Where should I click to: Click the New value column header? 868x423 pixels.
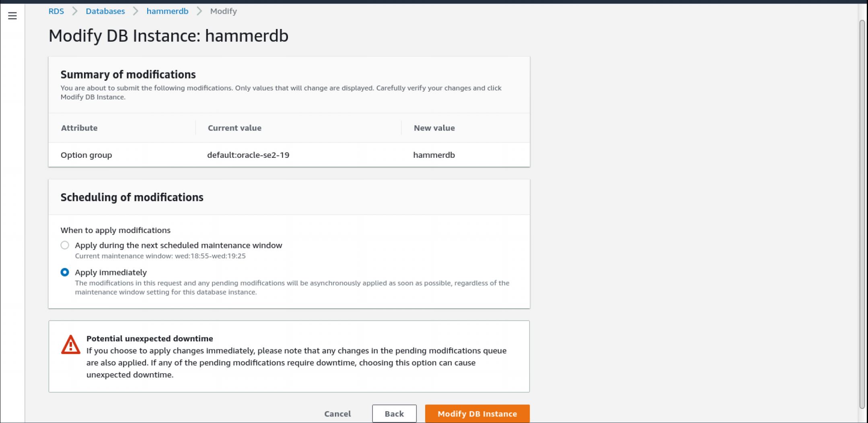(434, 128)
